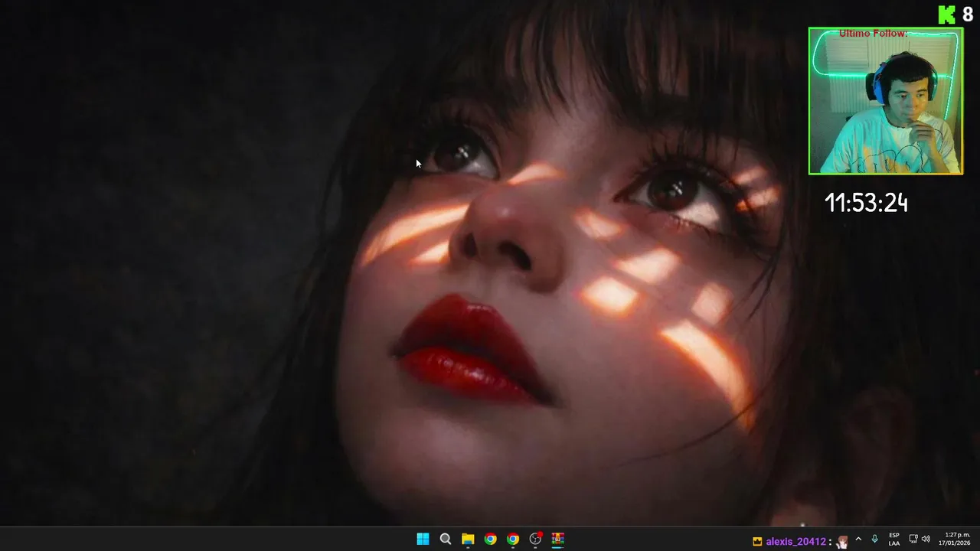Click the crown badge beside alexis_20412
980x551 pixels.
[x=757, y=541]
